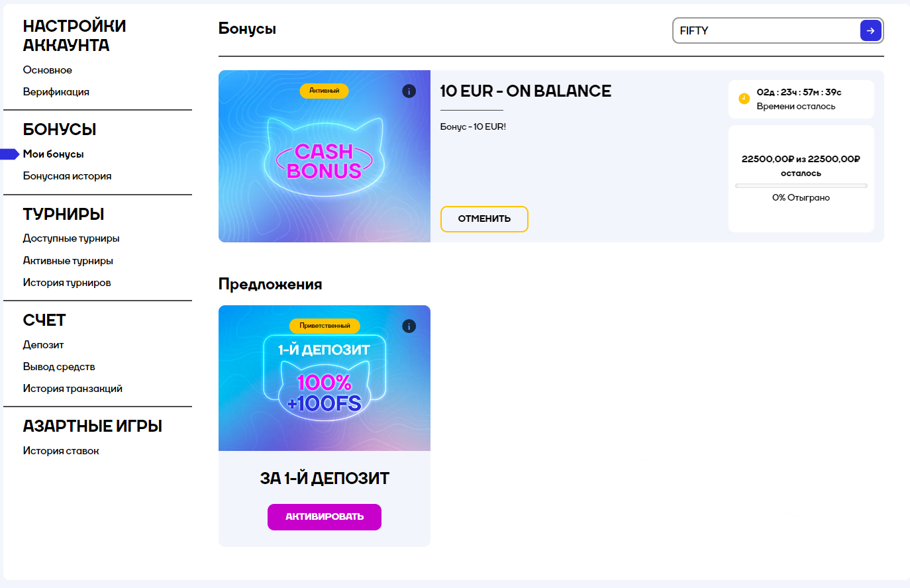View История турниров

click(x=67, y=283)
